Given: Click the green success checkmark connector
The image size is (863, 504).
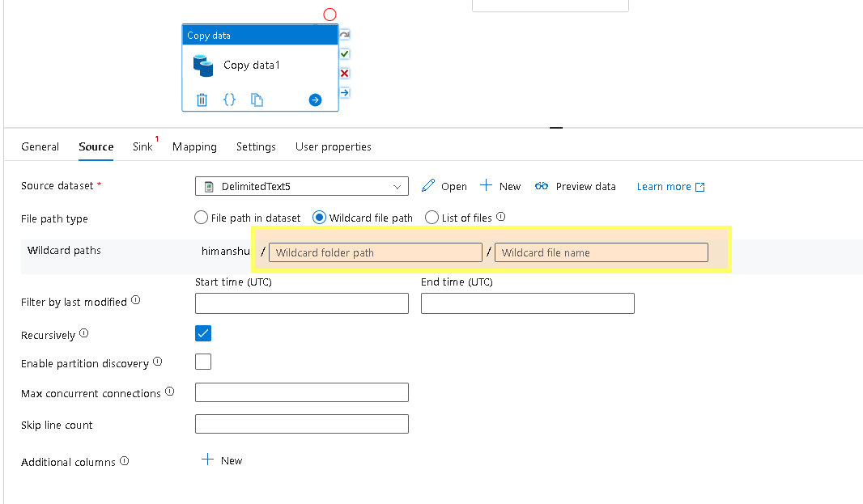Looking at the screenshot, I should pos(345,54).
